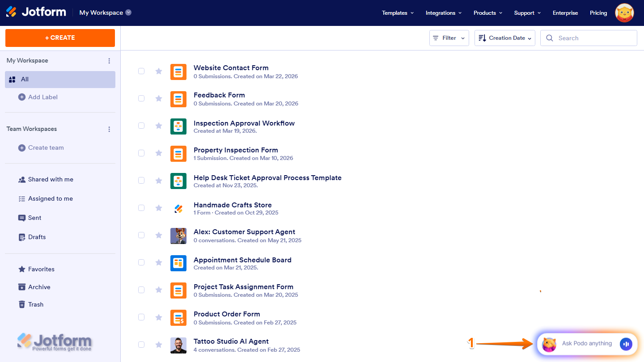Tick the Help Desk Ticket Approval checkbox
Viewport: 644px width, 362px height.
point(141,181)
